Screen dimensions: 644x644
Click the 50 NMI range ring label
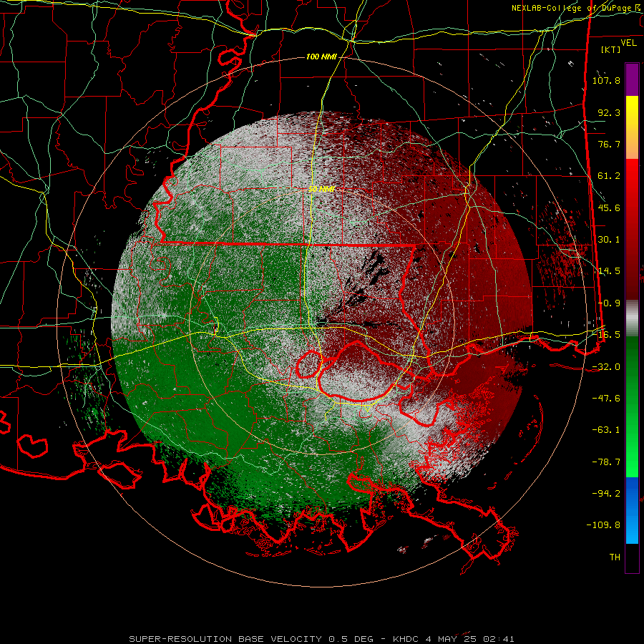click(x=321, y=189)
